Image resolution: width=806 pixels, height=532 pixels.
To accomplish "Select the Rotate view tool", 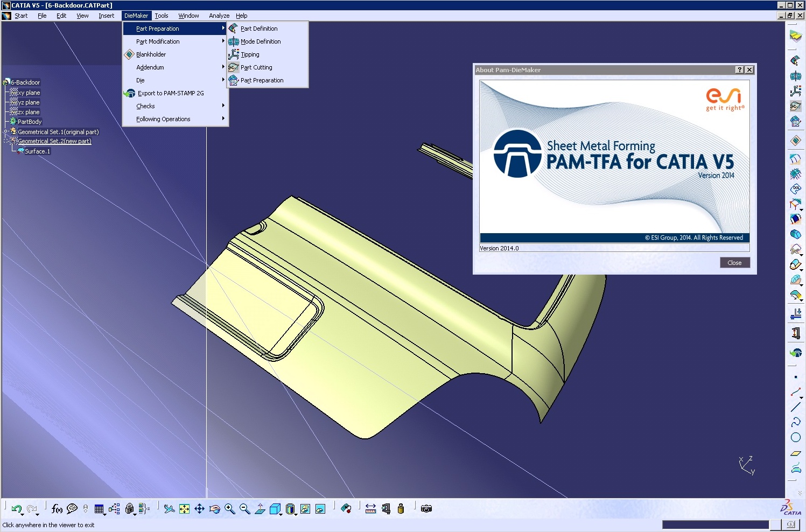I will pyautogui.click(x=214, y=508).
